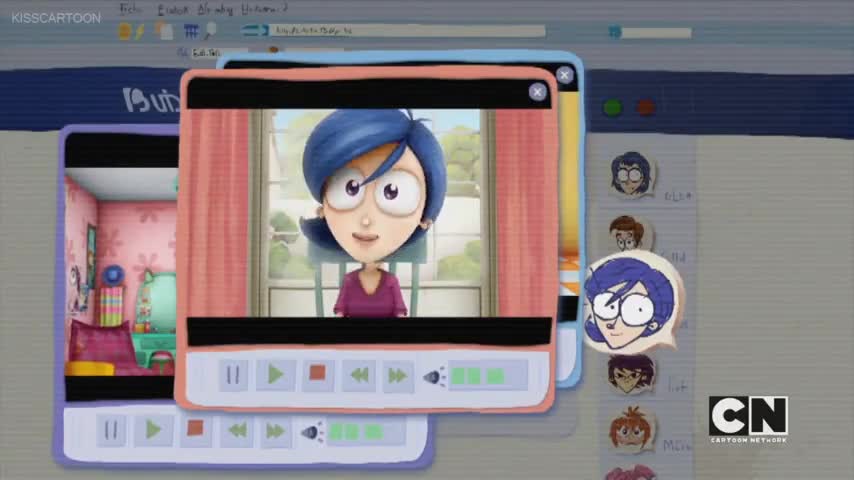This screenshot has width=854, height=480.
Task: Click the blue back/forward navigation arrows
Action: click(255, 31)
